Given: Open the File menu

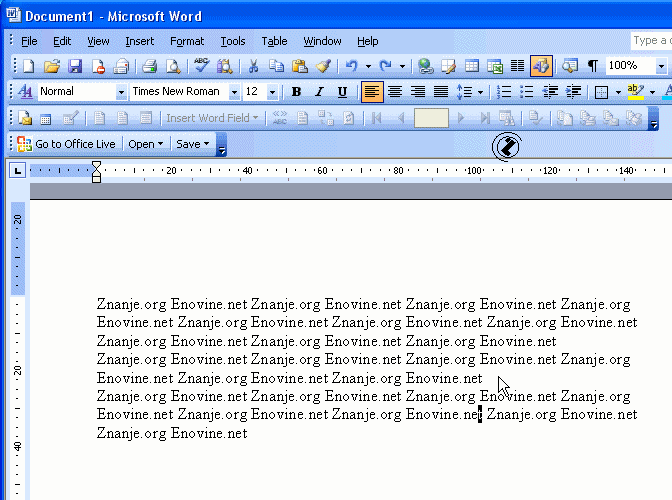Looking at the screenshot, I should coord(29,41).
